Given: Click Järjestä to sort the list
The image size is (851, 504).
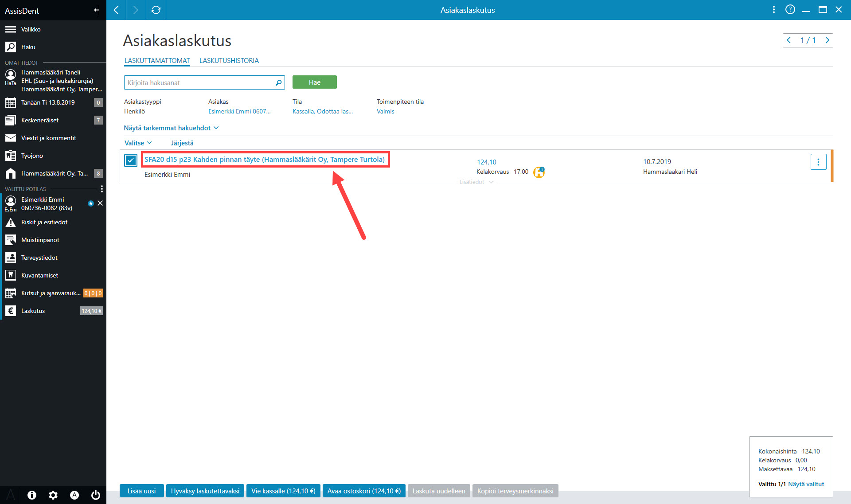Looking at the screenshot, I should point(182,143).
